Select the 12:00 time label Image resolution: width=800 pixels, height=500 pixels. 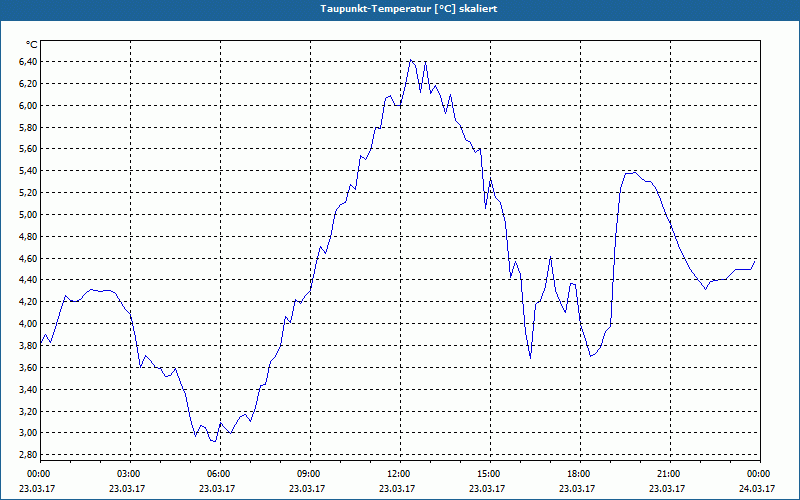coord(401,474)
